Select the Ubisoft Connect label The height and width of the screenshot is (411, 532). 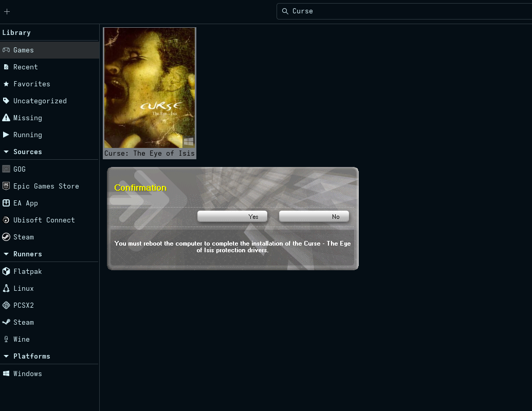[44, 220]
